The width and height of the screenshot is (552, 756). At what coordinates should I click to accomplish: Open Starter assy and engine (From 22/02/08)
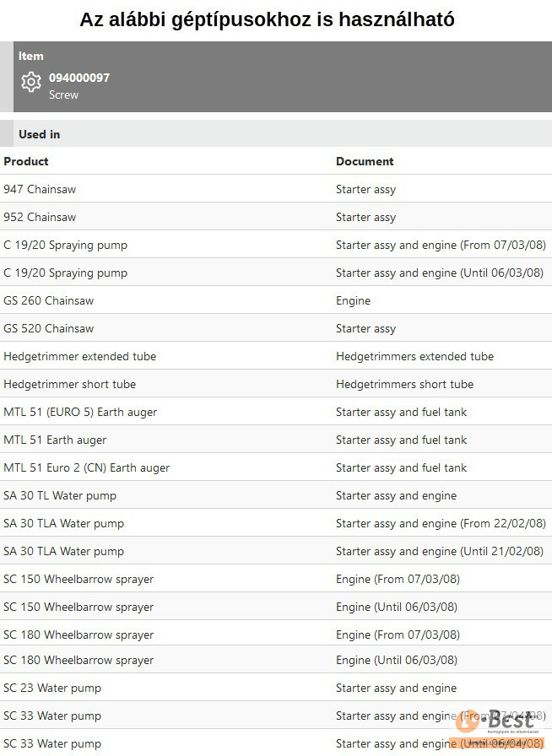pos(441,523)
